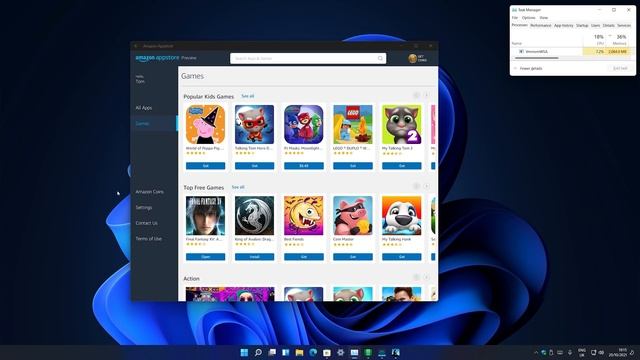Open Task Manager View menu

544,18
